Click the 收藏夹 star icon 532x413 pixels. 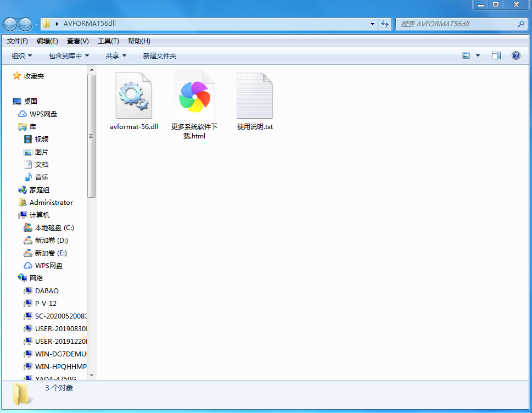pyautogui.click(x=16, y=76)
